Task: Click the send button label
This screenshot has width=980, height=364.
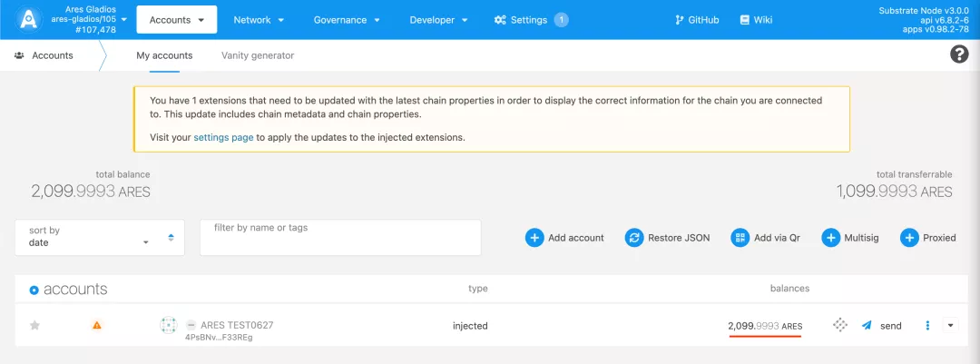Action: point(891,325)
